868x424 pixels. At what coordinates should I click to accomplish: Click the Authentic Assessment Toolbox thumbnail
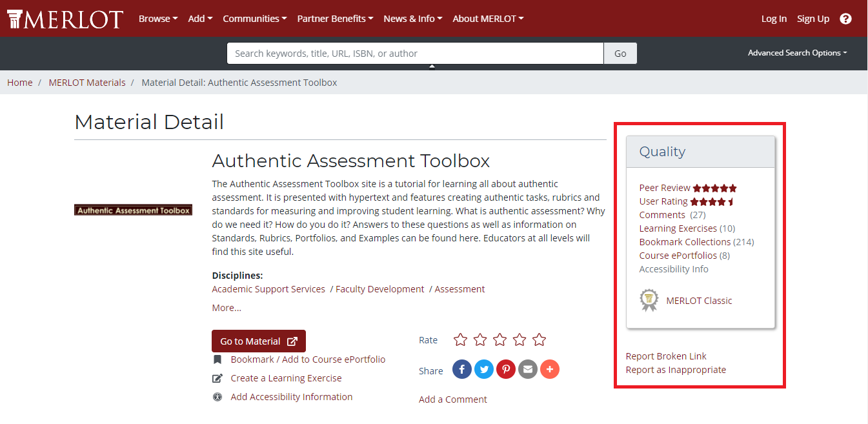[x=134, y=210]
